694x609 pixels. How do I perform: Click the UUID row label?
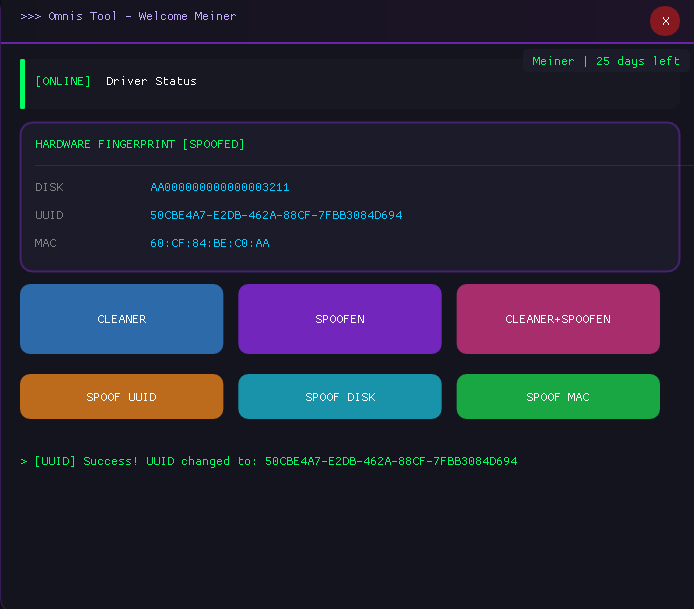49,215
